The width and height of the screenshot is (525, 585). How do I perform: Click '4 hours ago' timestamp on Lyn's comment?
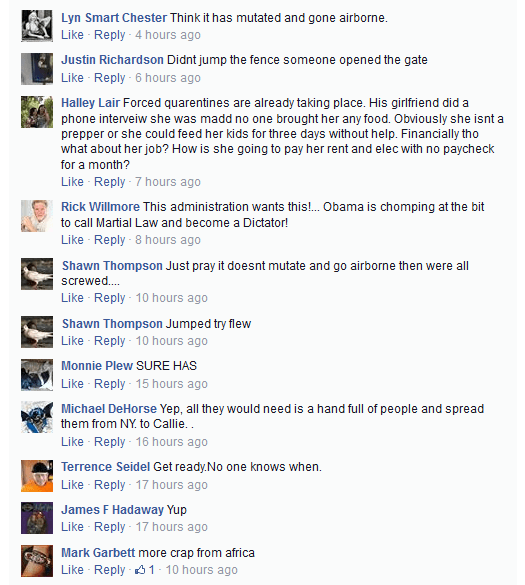pos(168,35)
